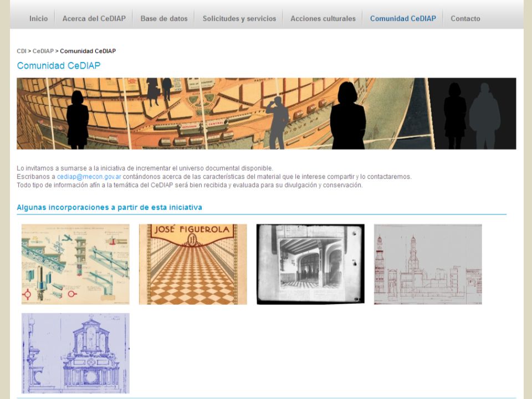This screenshot has width=532, height=399.
Task: View the black-and-white interior photo thumbnail
Action: click(x=310, y=264)
